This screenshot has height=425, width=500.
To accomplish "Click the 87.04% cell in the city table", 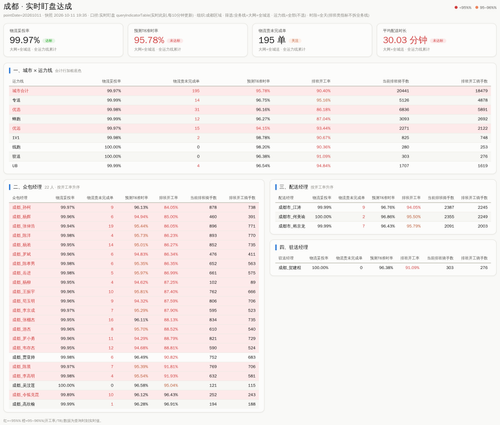I will pyautogui.click(x=323, y=119).
